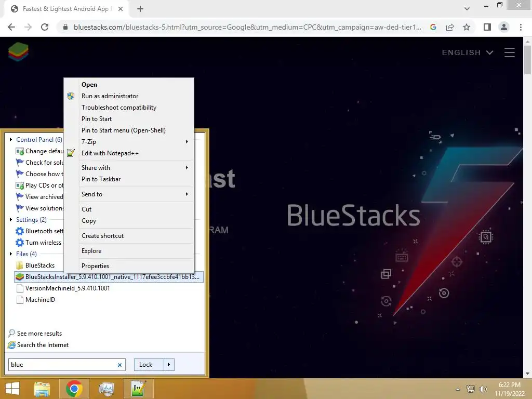Expand the Share with submenu
The height and width of the screenshot is (399, 532).
coord(129,168)
